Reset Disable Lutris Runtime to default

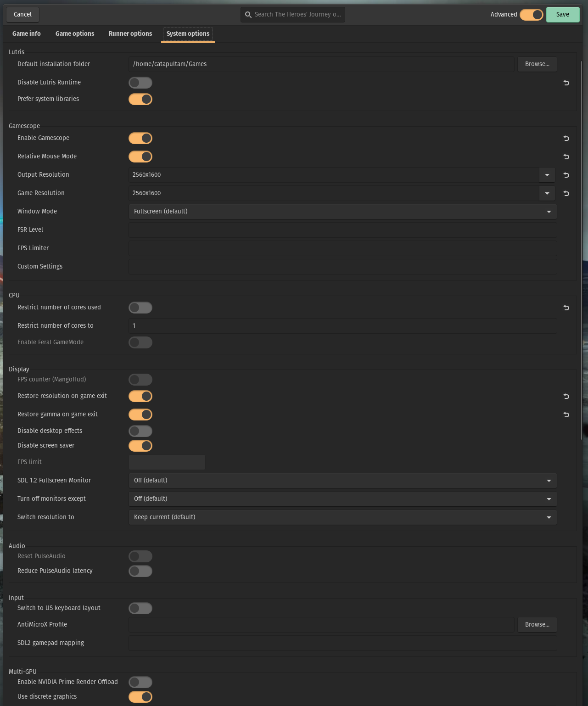click(x=566, y=83)
